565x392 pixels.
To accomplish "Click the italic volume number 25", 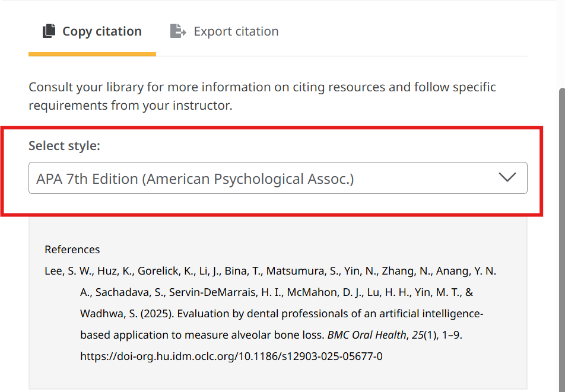I will tap(418, 335).
